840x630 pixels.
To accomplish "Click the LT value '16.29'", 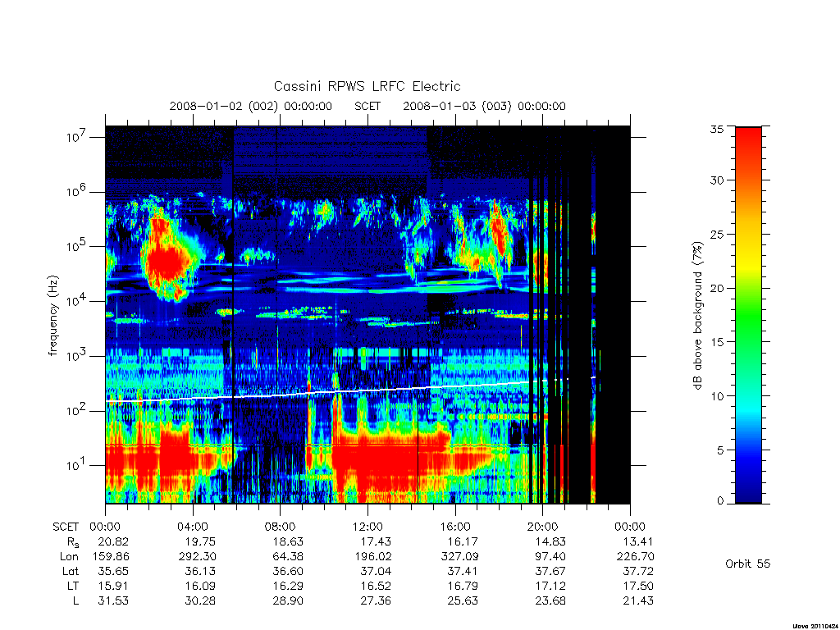I will click(x=288, y=586).
